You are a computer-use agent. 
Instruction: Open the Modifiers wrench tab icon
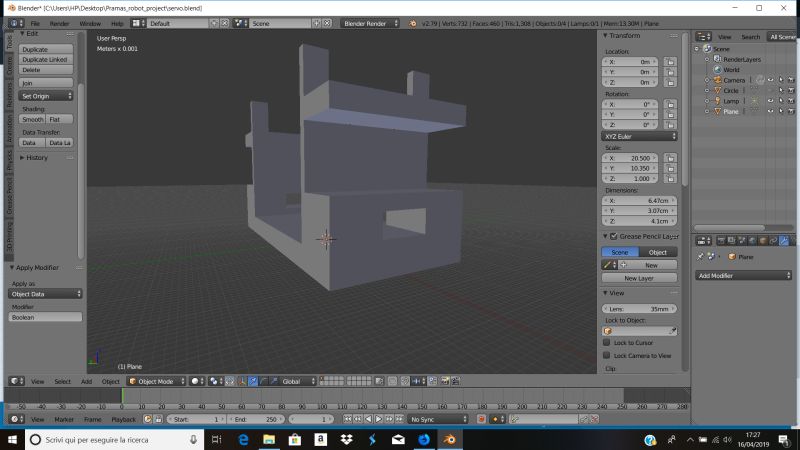[x=784, y=241]
